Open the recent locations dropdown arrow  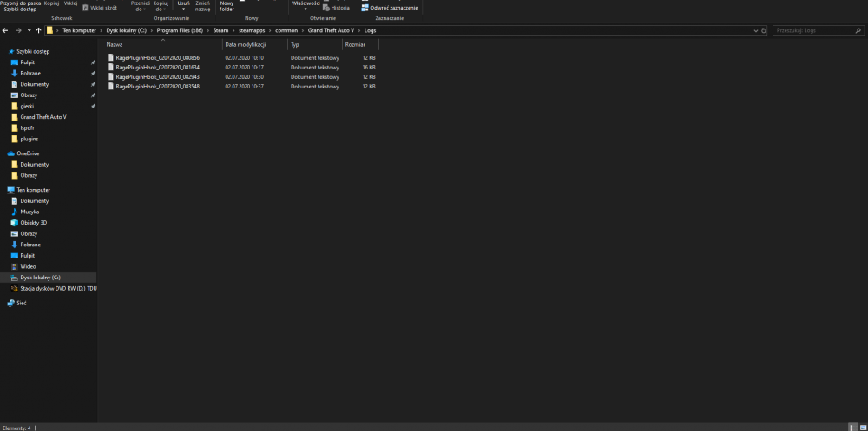(29, 30)
